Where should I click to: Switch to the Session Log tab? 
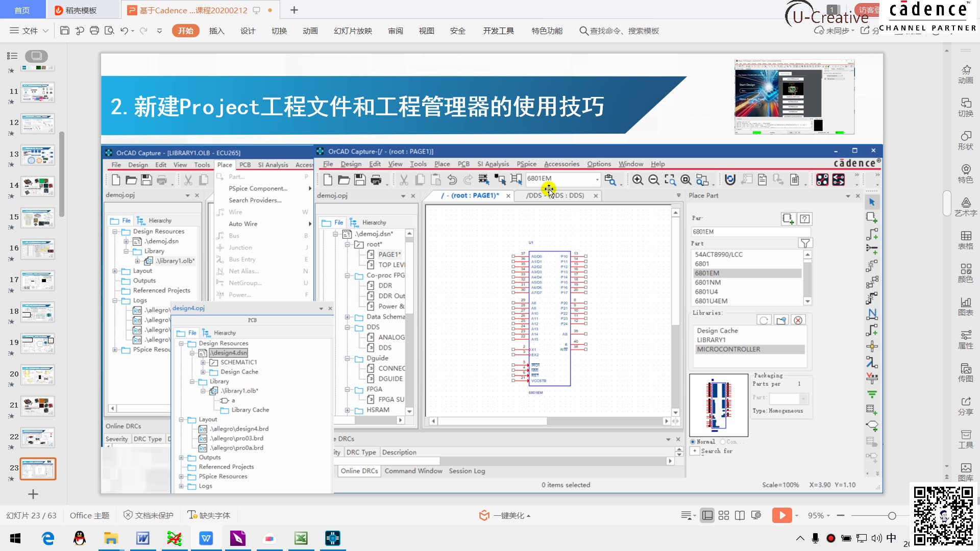[467, 470]
